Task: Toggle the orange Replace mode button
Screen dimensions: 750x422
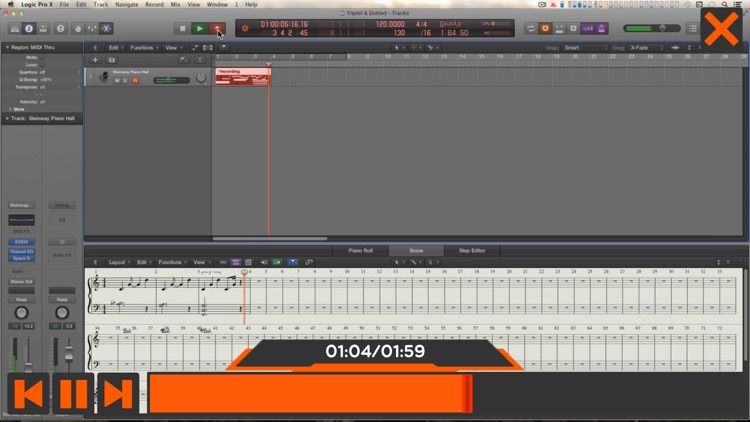Action: click(x=545, y=29)
